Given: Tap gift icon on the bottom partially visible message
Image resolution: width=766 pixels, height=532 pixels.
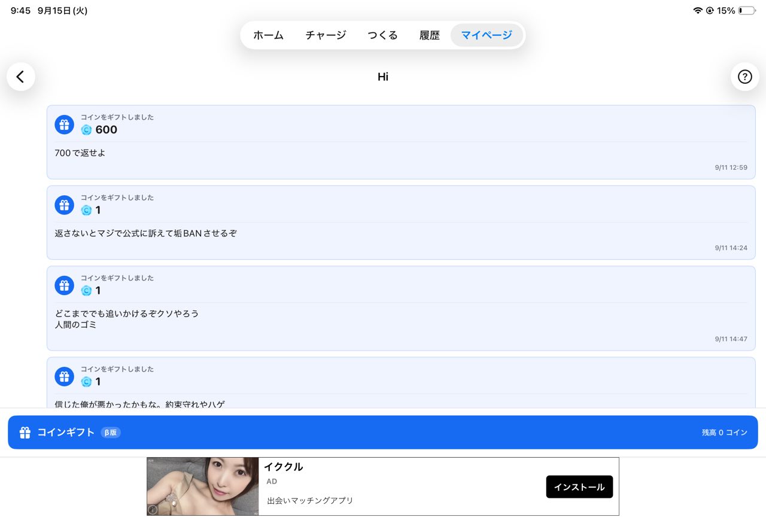Looking at the screenshot, I should (x=65, y=376).
